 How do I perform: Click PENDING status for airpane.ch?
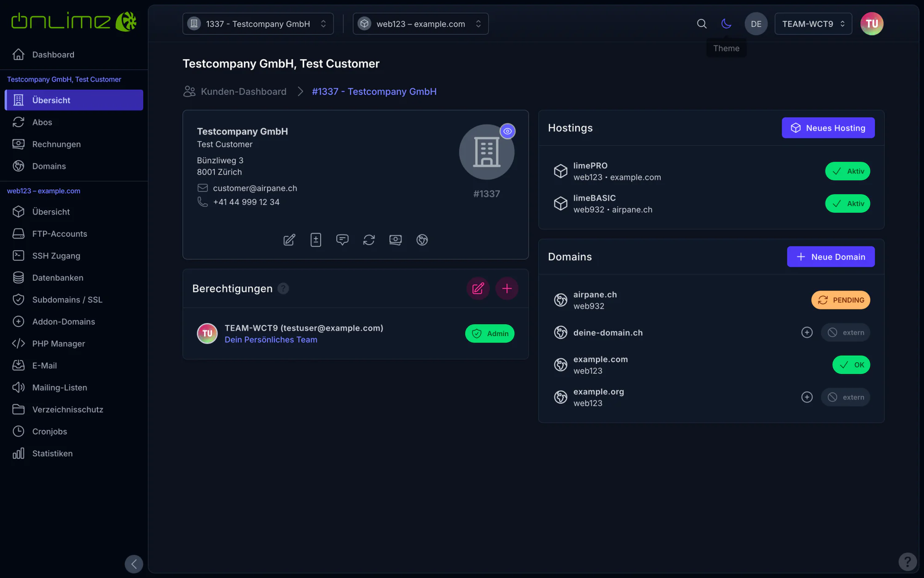coord(840,300)
